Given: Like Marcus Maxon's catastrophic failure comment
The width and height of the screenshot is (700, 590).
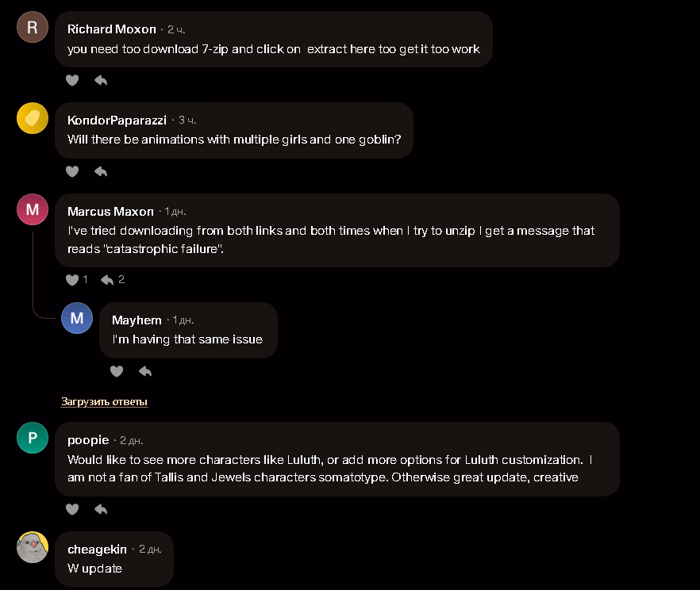Looking at the screenshot, I should point(72,280).
